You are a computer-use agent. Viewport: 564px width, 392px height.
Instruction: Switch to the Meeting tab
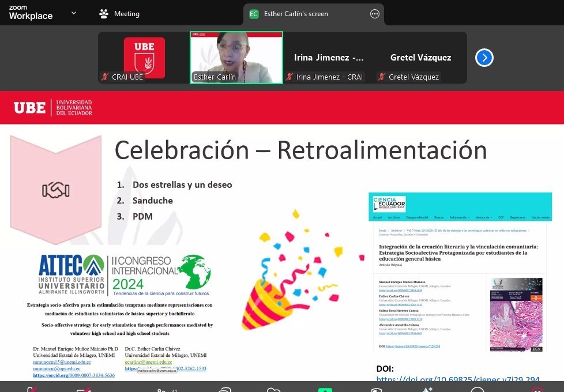pyautogui.click(x=119, y=14)
